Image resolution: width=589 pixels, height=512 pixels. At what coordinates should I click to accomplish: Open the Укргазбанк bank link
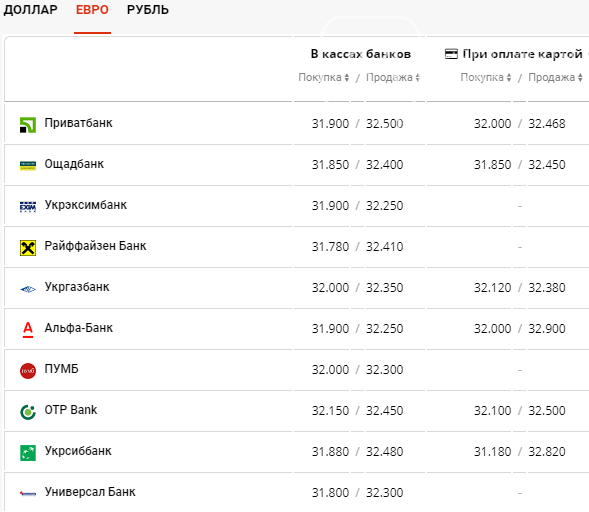pos(77,287)
